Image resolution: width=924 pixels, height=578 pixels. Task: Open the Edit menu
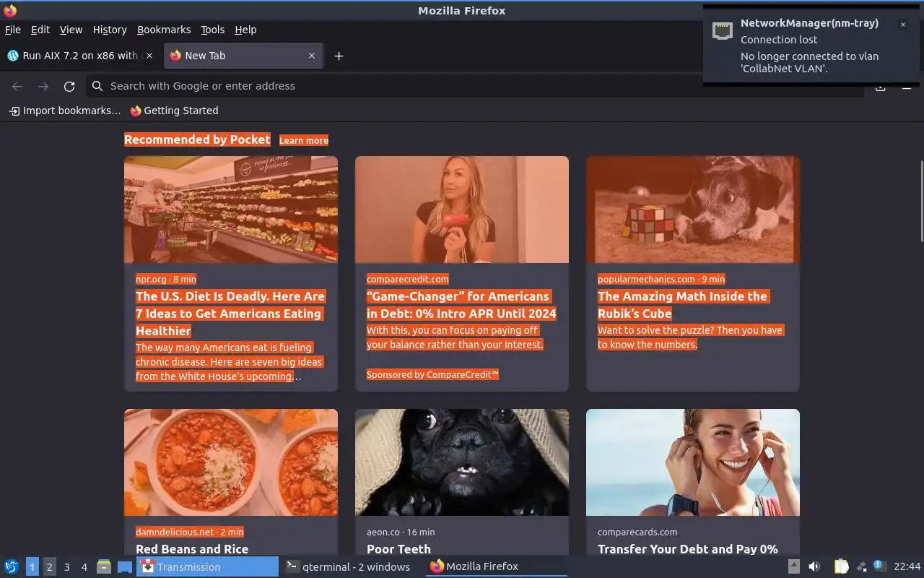40,30
